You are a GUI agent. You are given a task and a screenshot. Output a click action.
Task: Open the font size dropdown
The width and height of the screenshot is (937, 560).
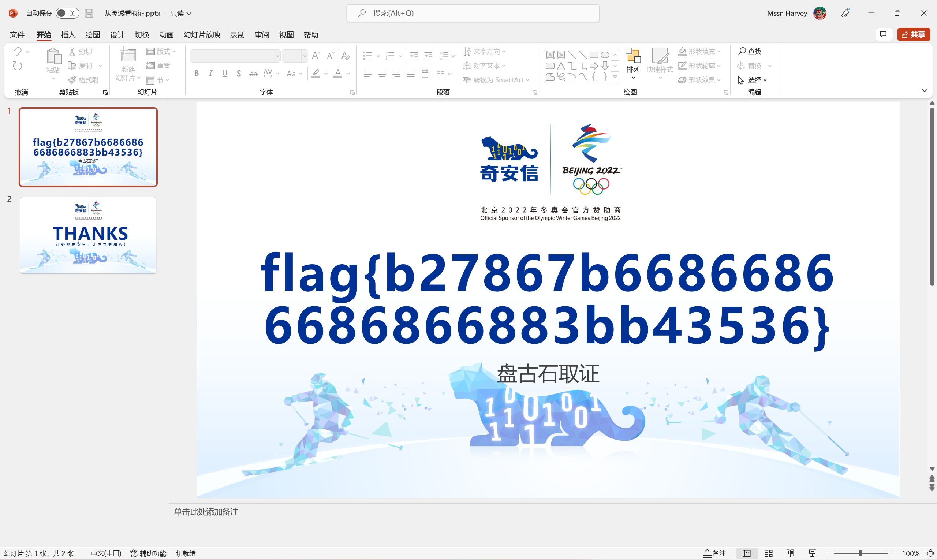[305, 56]
